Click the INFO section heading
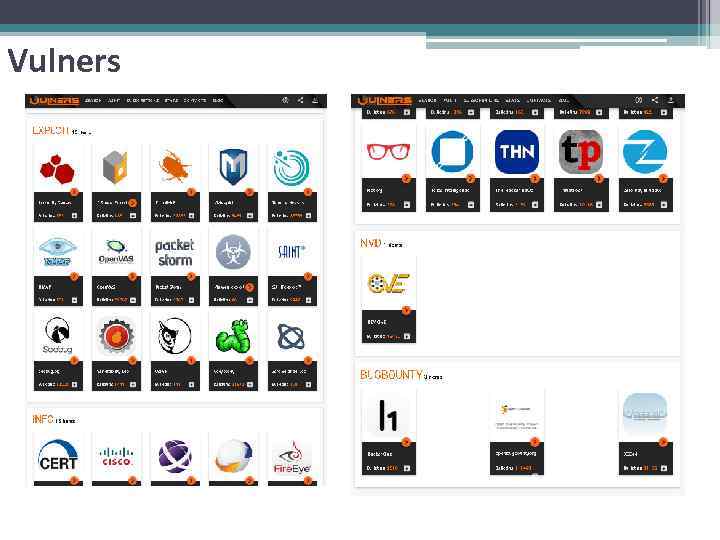This screenshot has height=540, width=720. coord(43,419)
